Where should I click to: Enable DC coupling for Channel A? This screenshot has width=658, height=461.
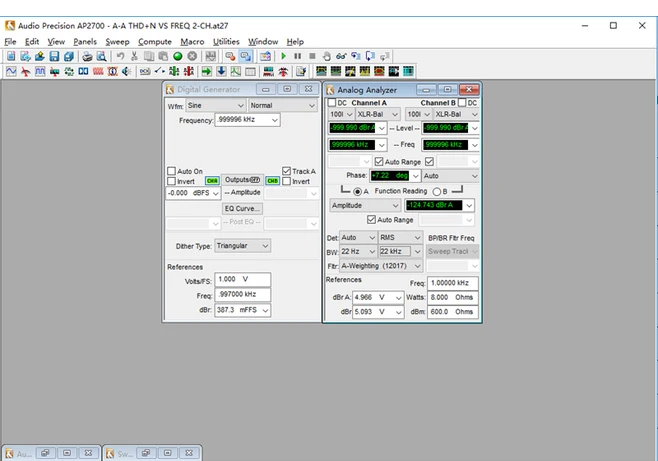tap(332, 103)
